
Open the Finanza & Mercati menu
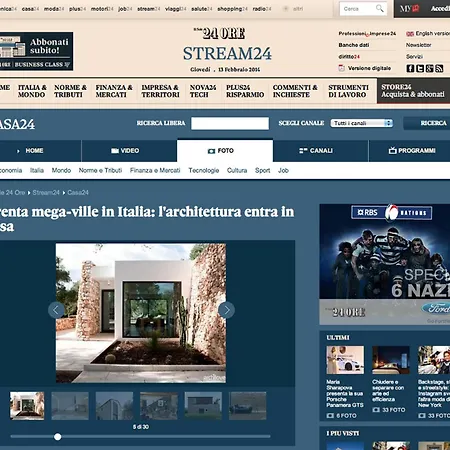114,91
